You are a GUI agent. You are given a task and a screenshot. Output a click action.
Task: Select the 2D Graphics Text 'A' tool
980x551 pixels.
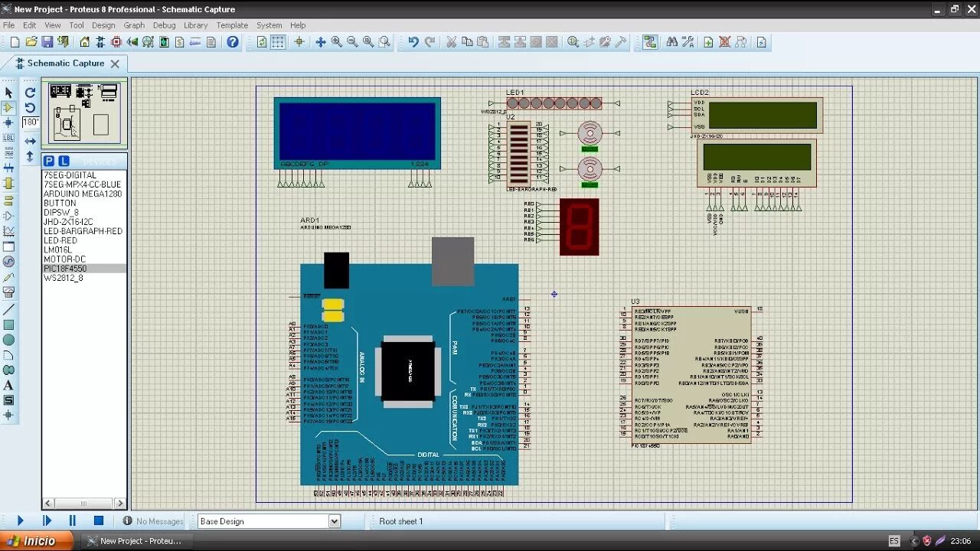tap(8, 385)
